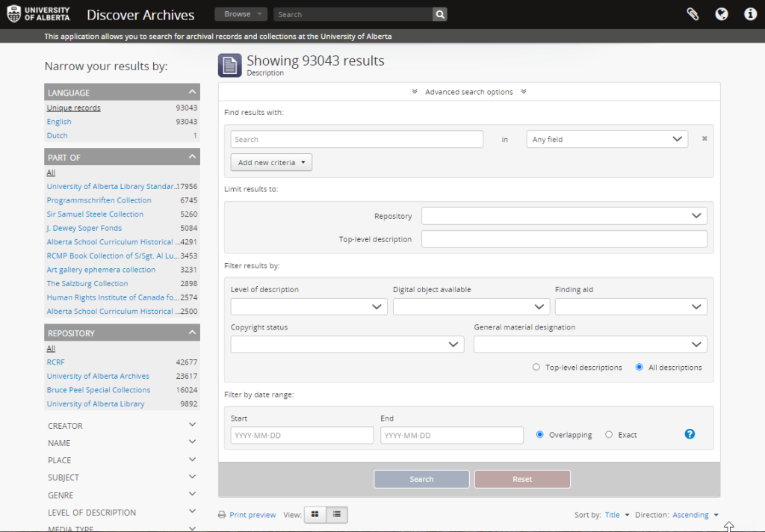Switch to table list view icon
Screen dimensions: 765x532
pos(337,514)
